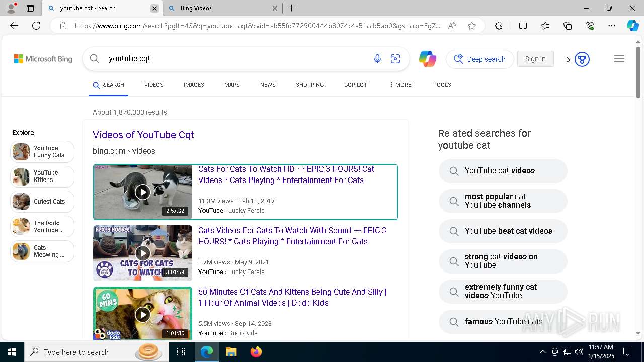Image resolution: width=644 pixels, height=362 pixels.
Task: Switch to the Copilot search tab
Action: click(356, 85)
